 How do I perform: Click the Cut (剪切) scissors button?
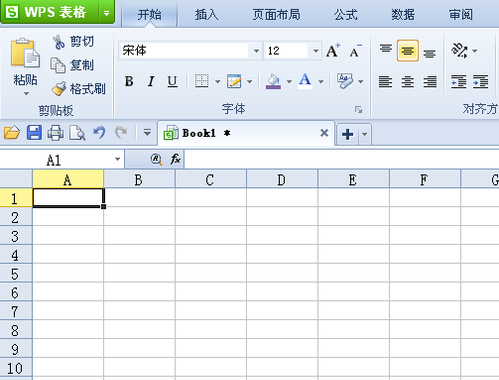click(x=73, y=42)
